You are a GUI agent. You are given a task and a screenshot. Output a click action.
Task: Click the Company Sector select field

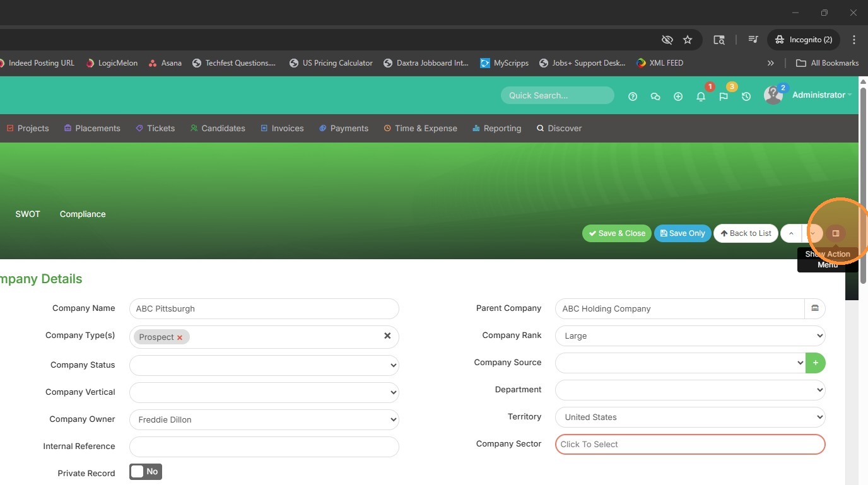(690, 444)
